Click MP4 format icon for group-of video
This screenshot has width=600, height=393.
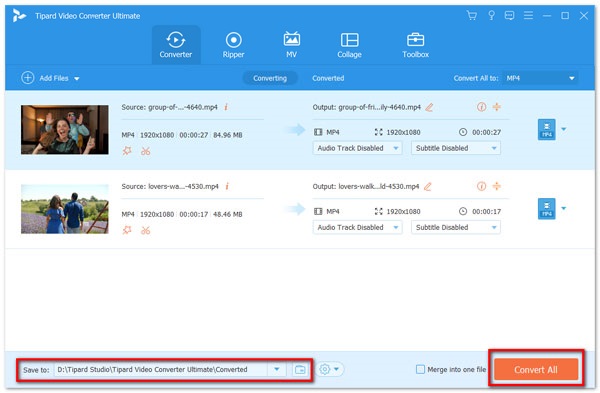coord(547,130)
